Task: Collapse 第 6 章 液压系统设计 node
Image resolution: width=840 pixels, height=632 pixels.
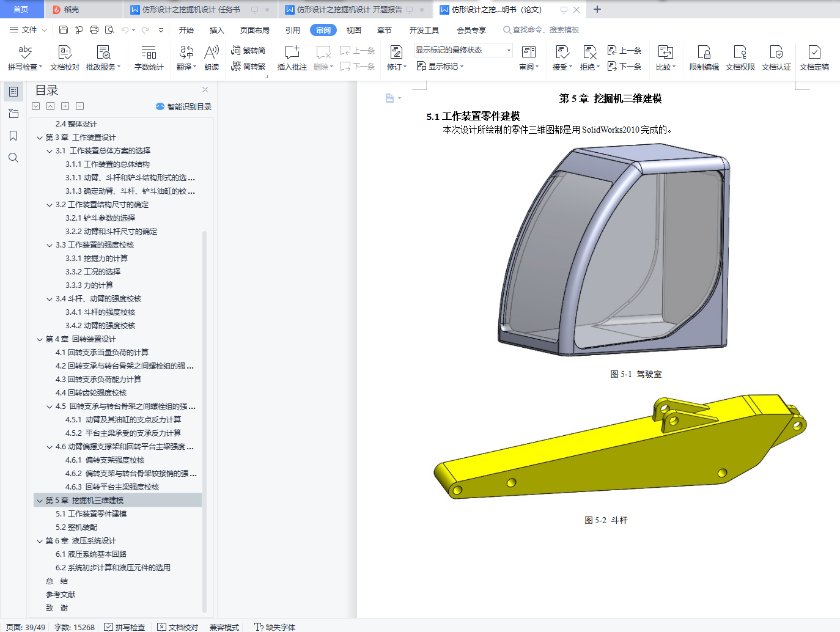Action: point(40,541)
